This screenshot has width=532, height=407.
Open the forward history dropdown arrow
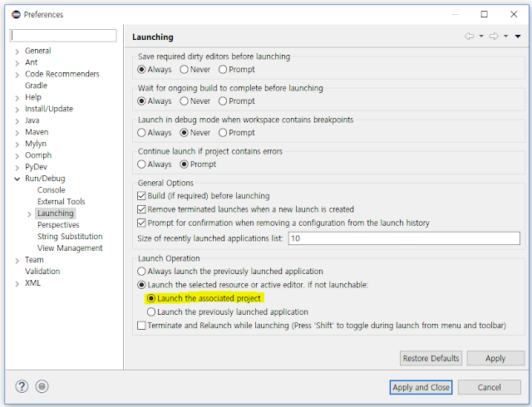pyautogui.click(x=505, y=36)
